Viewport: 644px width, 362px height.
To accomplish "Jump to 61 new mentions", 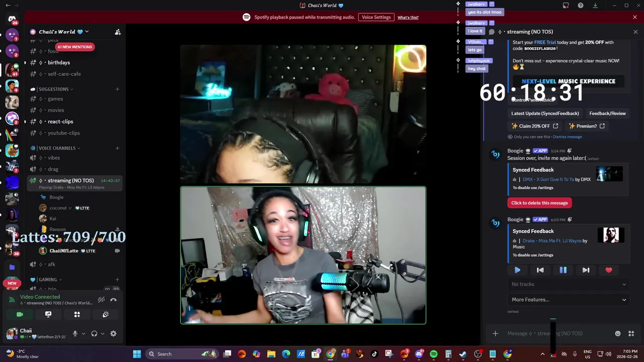I will [74, 47].
